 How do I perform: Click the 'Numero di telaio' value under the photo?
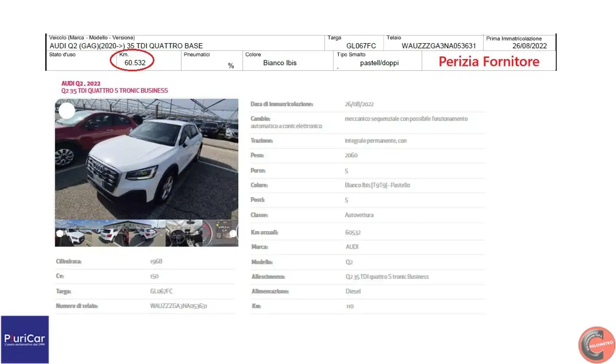[x=179, y=306]
